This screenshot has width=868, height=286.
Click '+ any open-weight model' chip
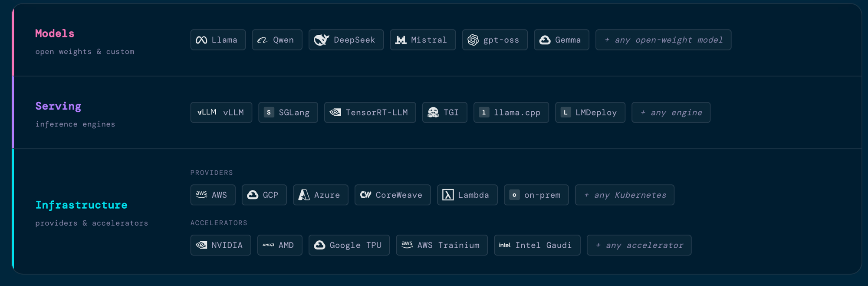click(663, 40)
